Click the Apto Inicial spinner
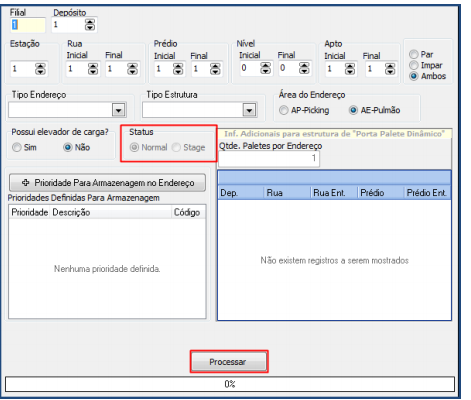471x400 pixels. click(350, 69)
